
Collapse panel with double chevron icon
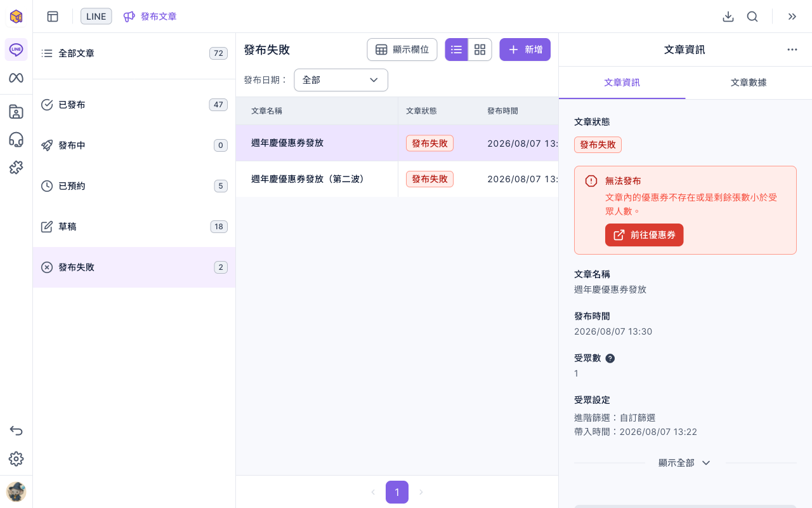[x=792, y=17]
